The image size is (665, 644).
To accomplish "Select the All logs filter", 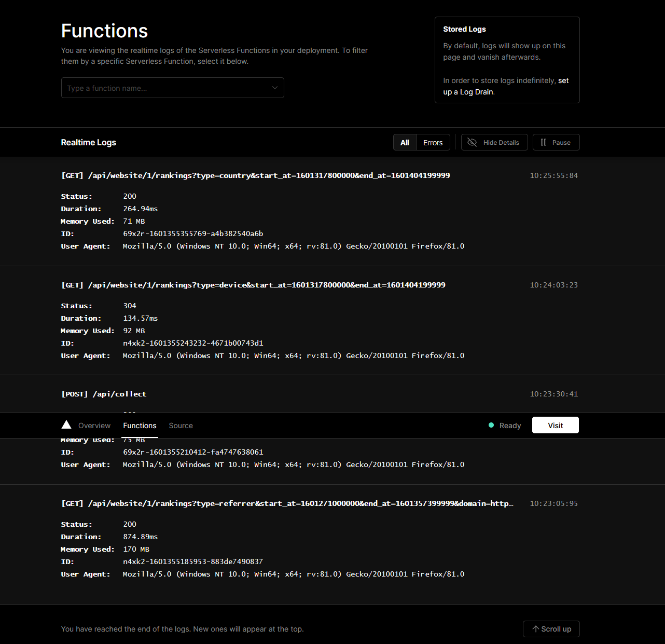I will tap(405, 142).
